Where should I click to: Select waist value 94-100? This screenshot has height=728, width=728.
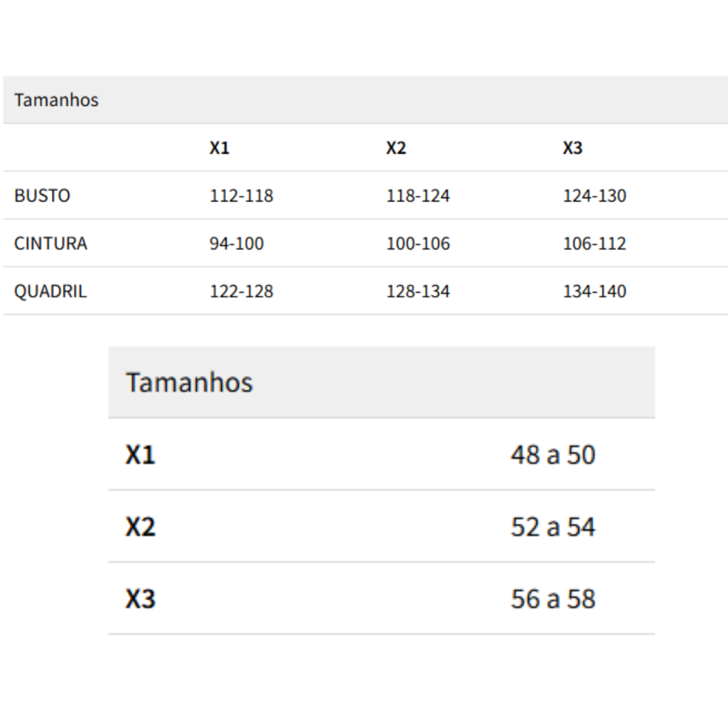click(237, 243)
